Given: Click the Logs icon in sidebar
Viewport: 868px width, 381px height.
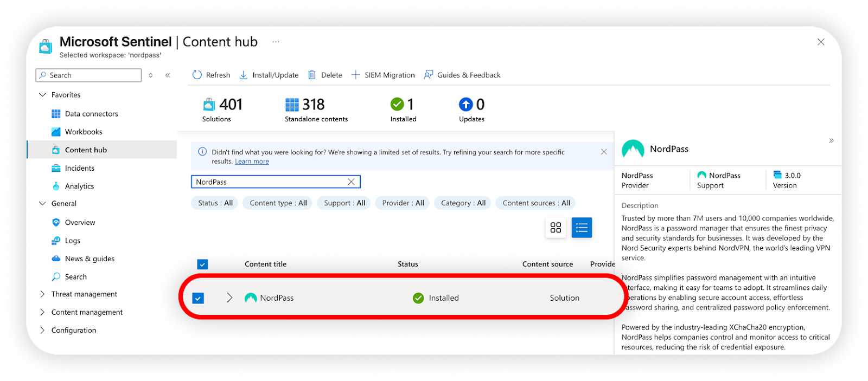Looking at the screenshot, I should pyautogui.click(x=56, y=241).
